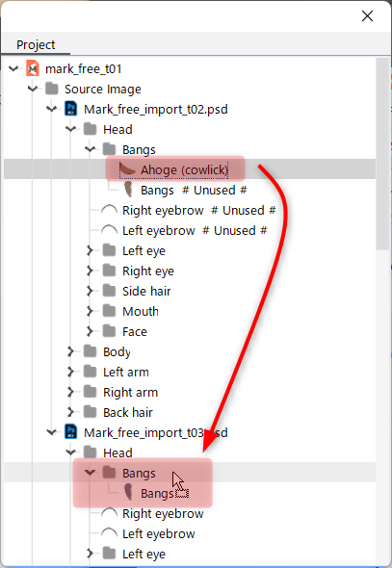Expand the Left eye folder under t02 Head
This screenshot has height=568, width=392.
click(90, 250)
